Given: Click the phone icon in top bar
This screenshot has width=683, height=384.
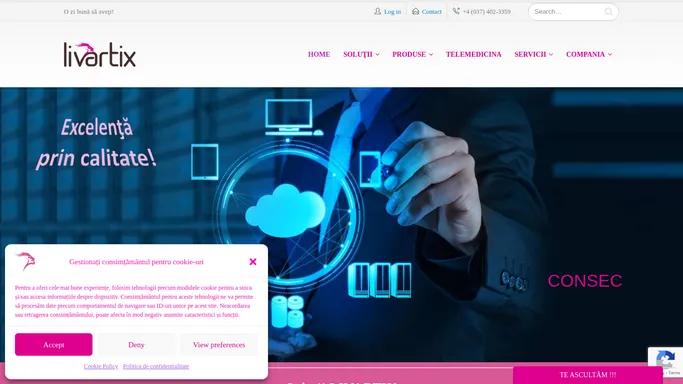Looking at the screenshot, I should coord(456,11).
